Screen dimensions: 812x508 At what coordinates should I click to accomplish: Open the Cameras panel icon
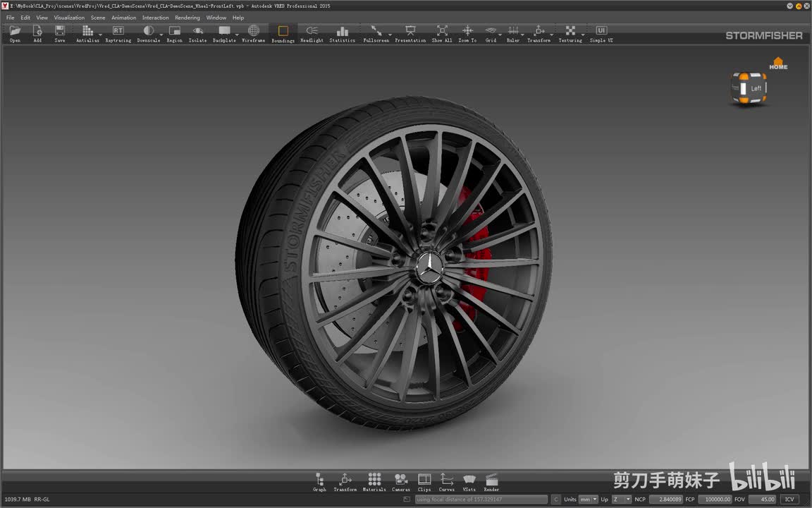(400, 480)
